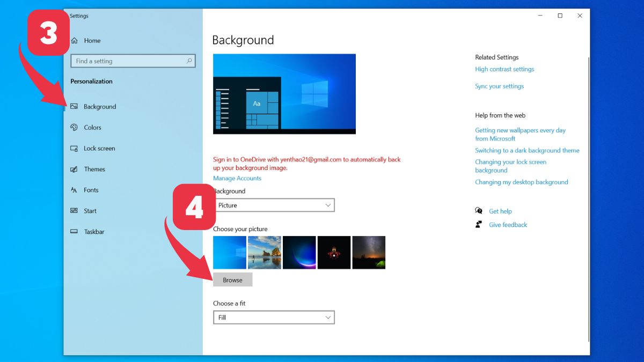
Task: Click the Lock screen icon
Action: (74, 149)
